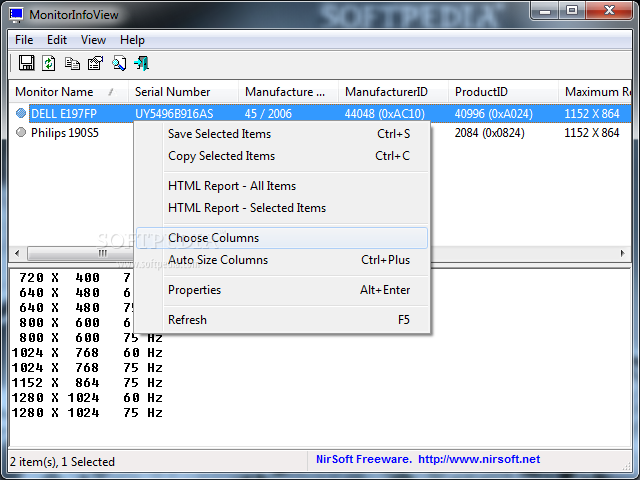Viewport: 640px width, 480px height.
Task: Click Philips row's 1152 X 864 resolution
Action: tap(592, 133)
